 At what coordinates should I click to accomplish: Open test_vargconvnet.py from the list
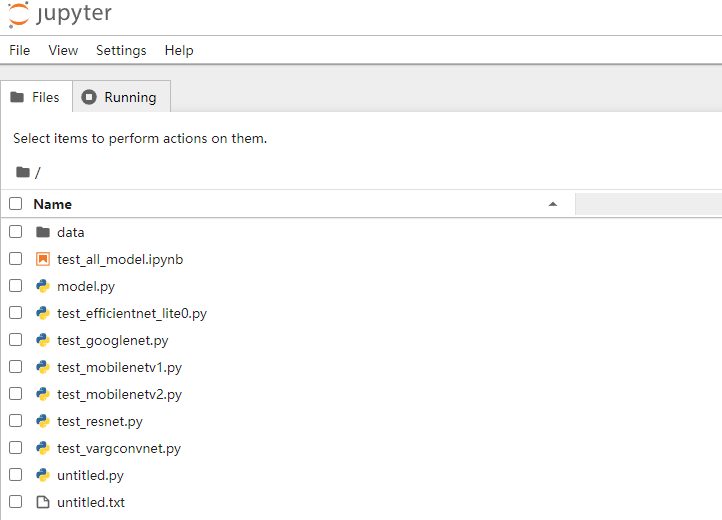tap(119, 449)
